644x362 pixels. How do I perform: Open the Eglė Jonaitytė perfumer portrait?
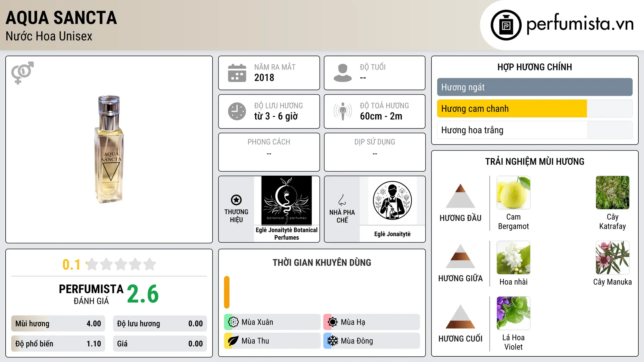pyautogui.click(x=392, y=200)
